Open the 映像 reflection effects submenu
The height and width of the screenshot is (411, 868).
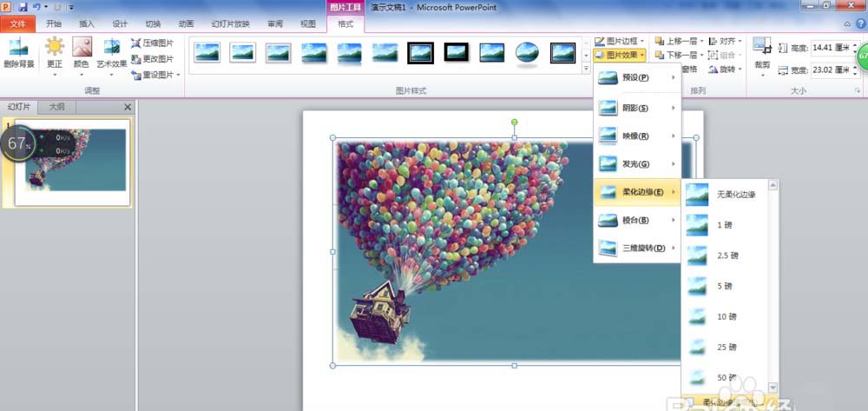[636, 136]
